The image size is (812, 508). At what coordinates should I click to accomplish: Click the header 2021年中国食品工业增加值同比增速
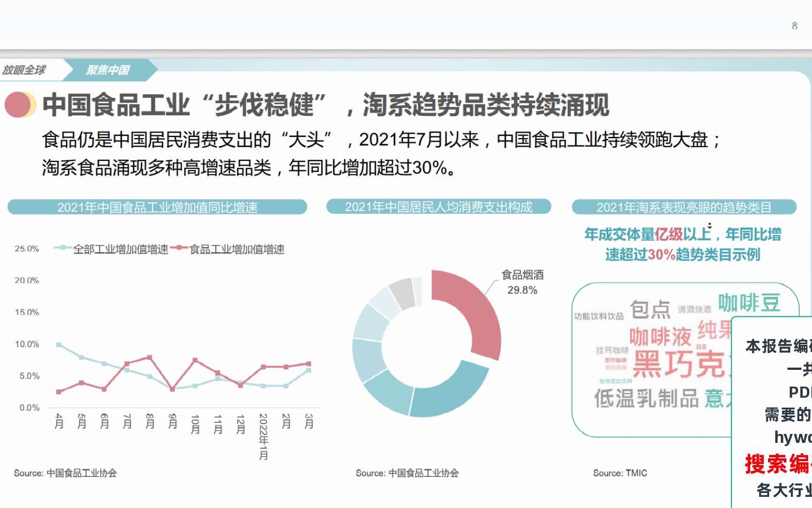(x=158, y=207)
